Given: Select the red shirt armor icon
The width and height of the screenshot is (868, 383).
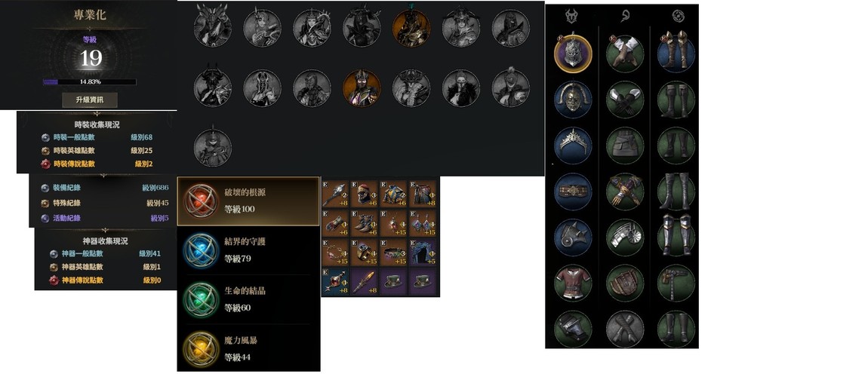Looking at the screenshot, I should click(573, 283).
